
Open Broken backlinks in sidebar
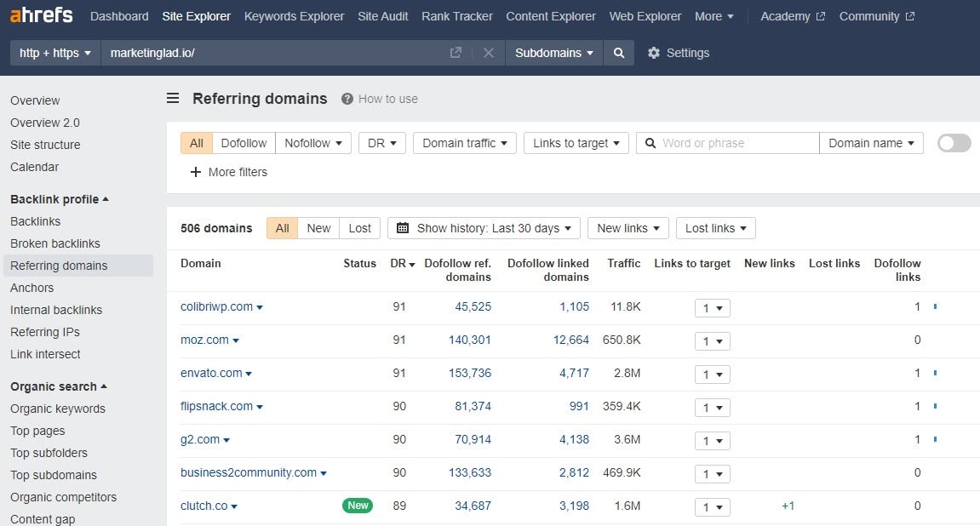55,243
